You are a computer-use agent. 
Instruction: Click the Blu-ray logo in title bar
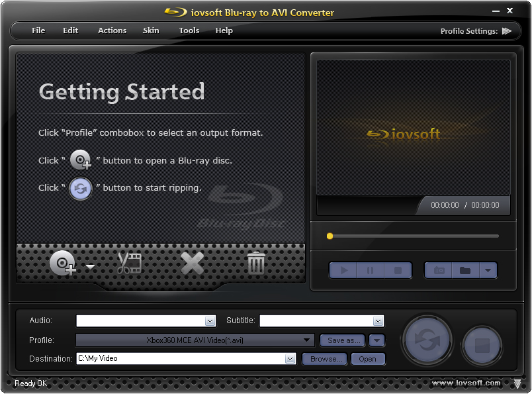tap(175, 13)
